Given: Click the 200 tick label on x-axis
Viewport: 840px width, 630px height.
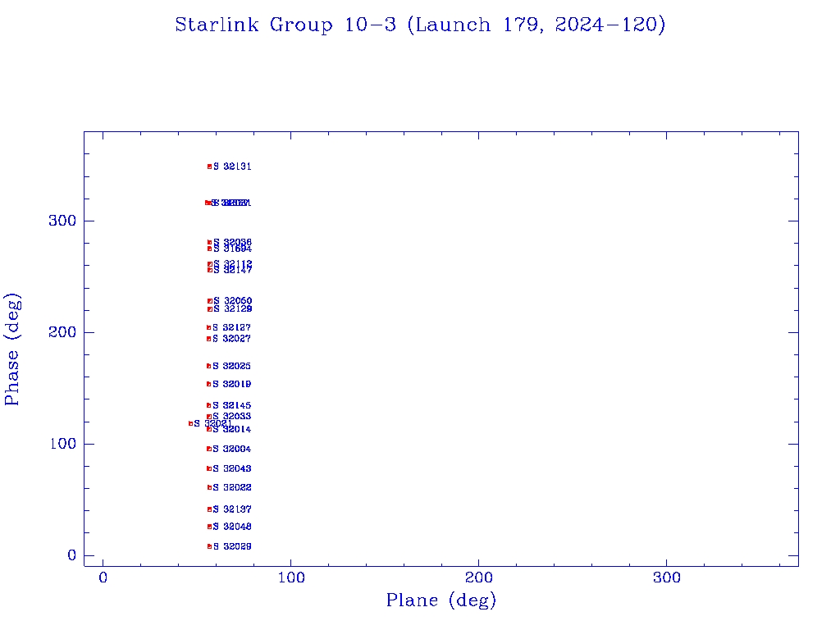Looking at the screenshot, I should point(479,578).
